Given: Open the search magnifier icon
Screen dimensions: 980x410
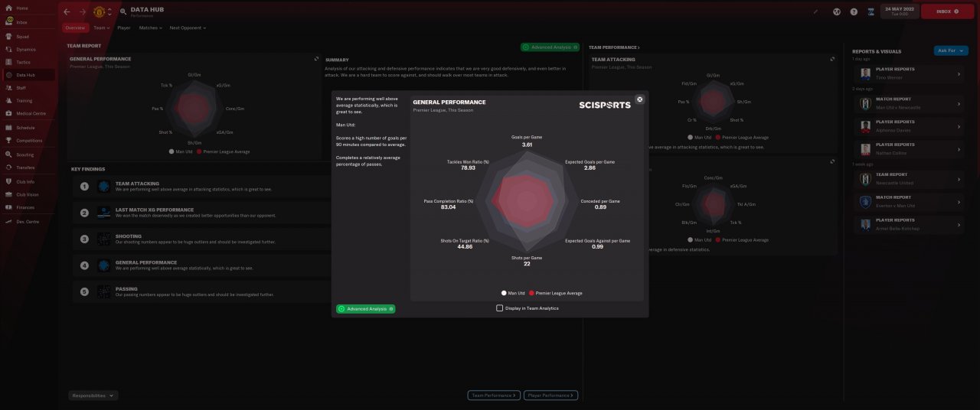Looking at the screenshot, I should pos(123,11).
